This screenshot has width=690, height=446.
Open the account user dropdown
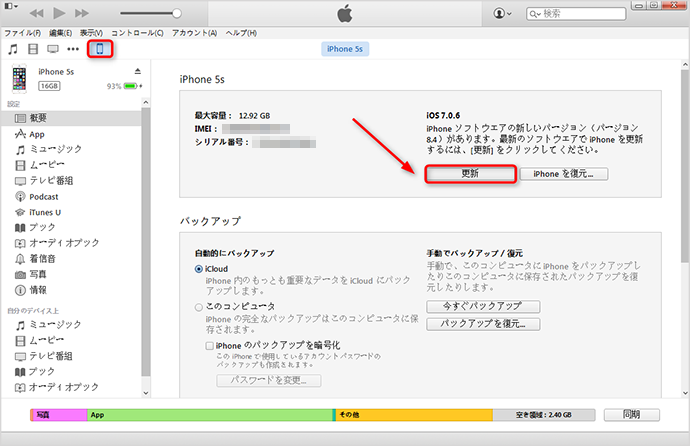pyautogui.click(x=502, y=14)
